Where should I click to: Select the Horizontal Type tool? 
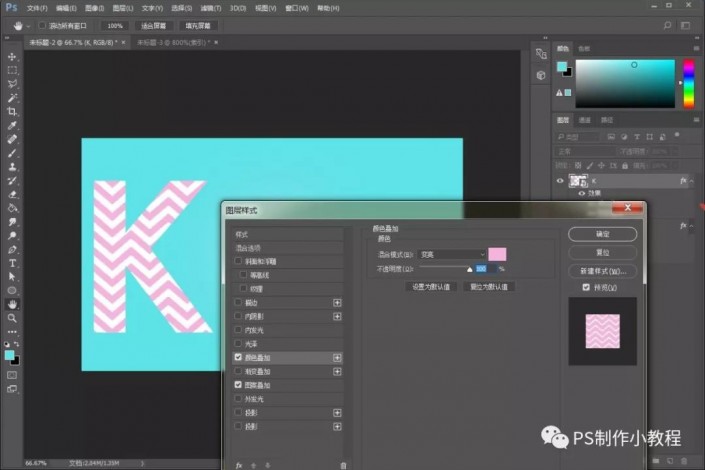tap(12, 263)
